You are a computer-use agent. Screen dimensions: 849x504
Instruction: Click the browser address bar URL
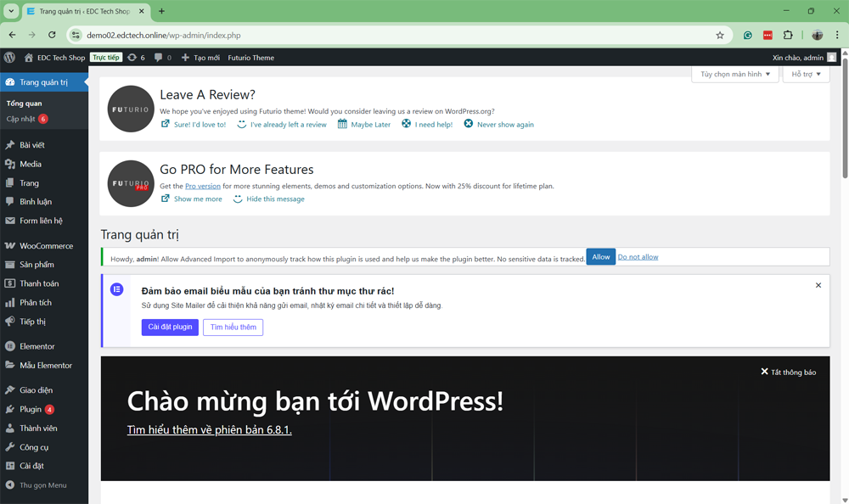[164, 35]
